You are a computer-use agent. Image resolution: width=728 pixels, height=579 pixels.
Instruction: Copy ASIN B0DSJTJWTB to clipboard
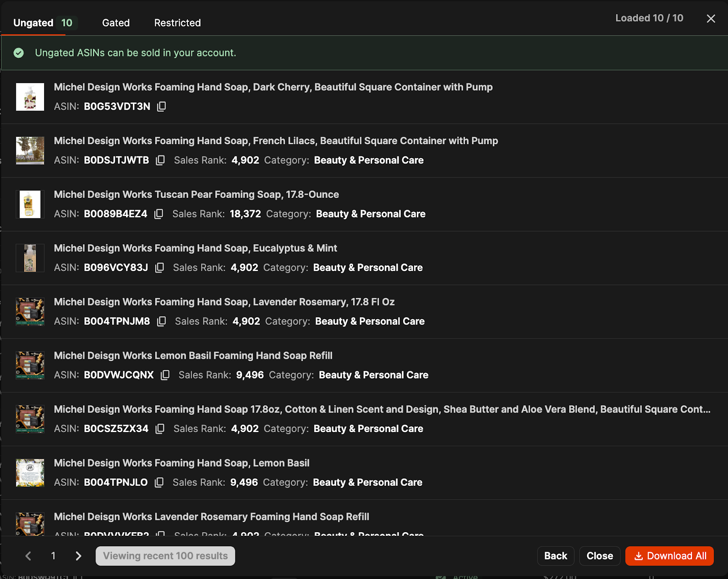pos(160,160)
